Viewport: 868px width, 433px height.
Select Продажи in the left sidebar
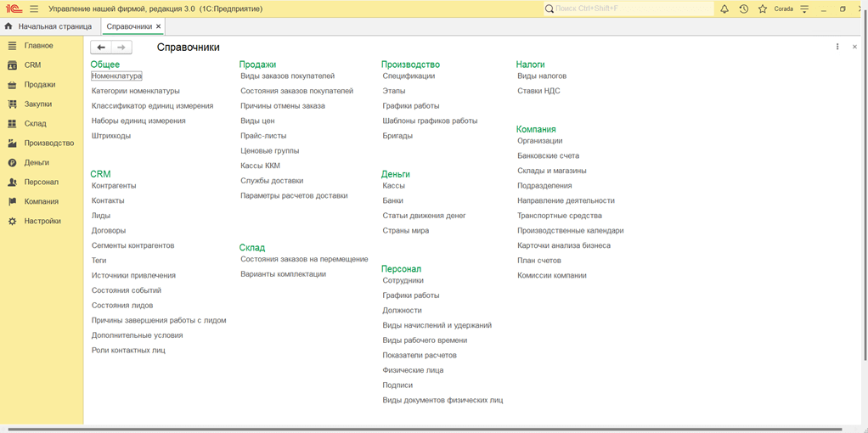point(40,85)
